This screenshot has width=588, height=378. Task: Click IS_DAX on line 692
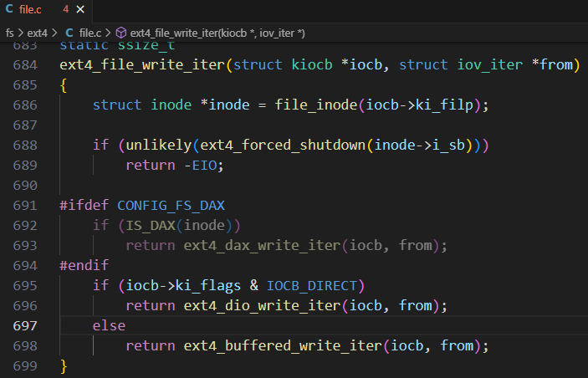point(151,225)
